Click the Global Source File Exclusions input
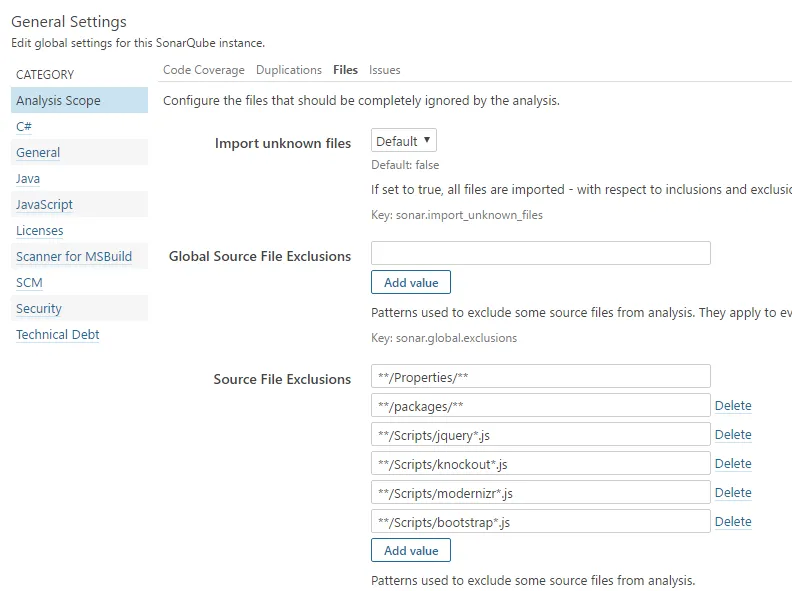Screen dimensions: 792x591 (540, 253)
